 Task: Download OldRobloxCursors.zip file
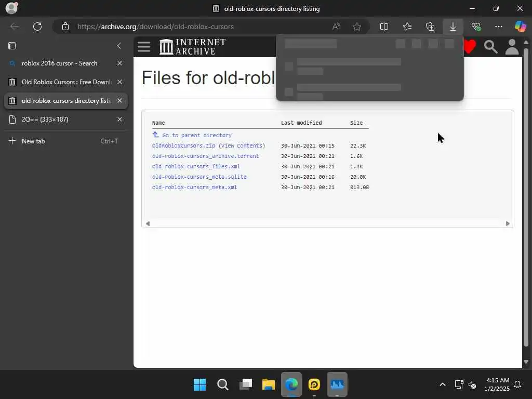183,145
